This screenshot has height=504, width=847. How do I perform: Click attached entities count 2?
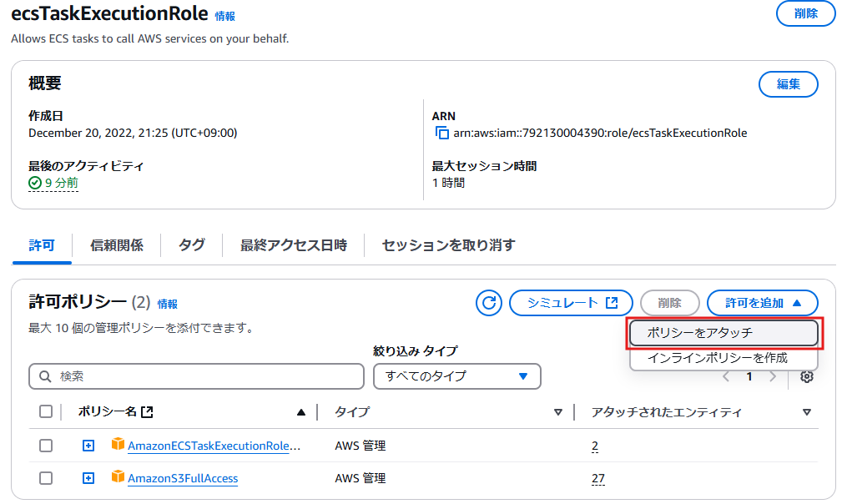coord(595,446)
